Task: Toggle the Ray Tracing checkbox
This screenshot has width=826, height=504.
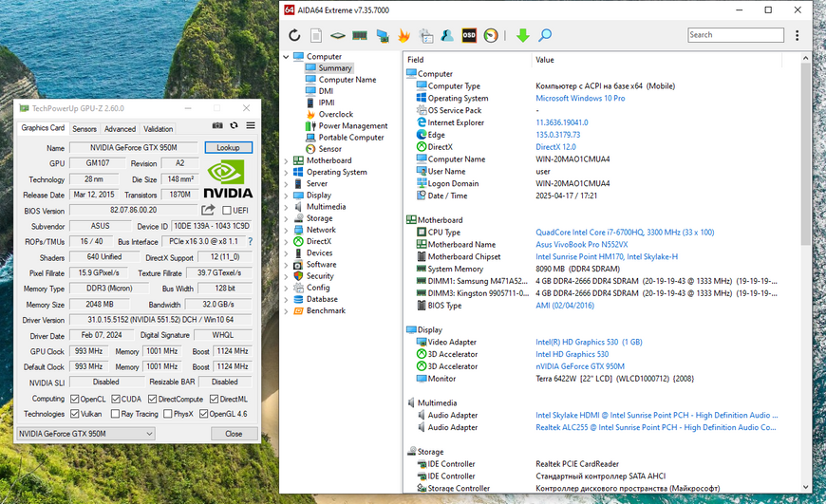Action: 115,414
